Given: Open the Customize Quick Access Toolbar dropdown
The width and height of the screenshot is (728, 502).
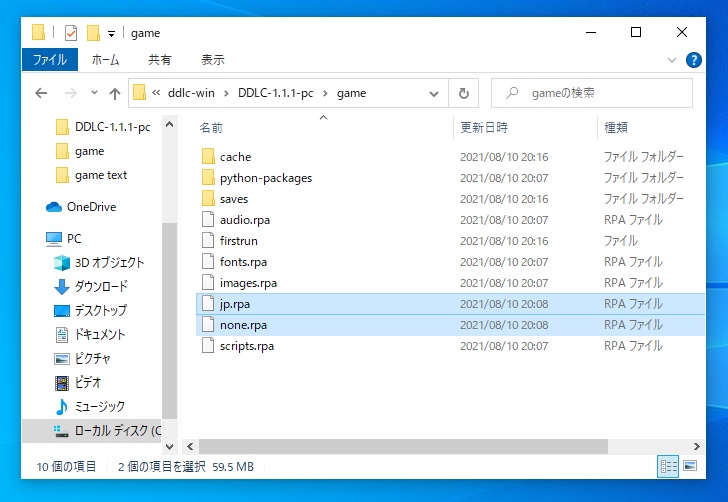Looking at the screenshot, I should coord(111,33).
